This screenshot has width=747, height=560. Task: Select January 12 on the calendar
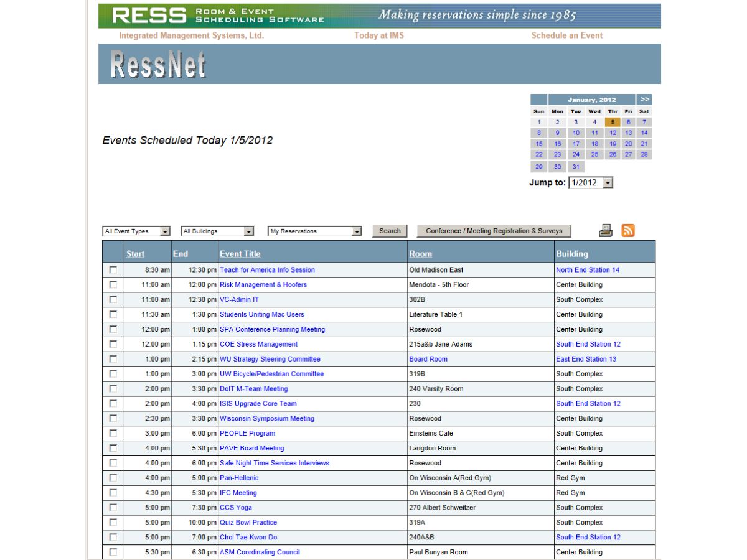click(x=613, y=133)
